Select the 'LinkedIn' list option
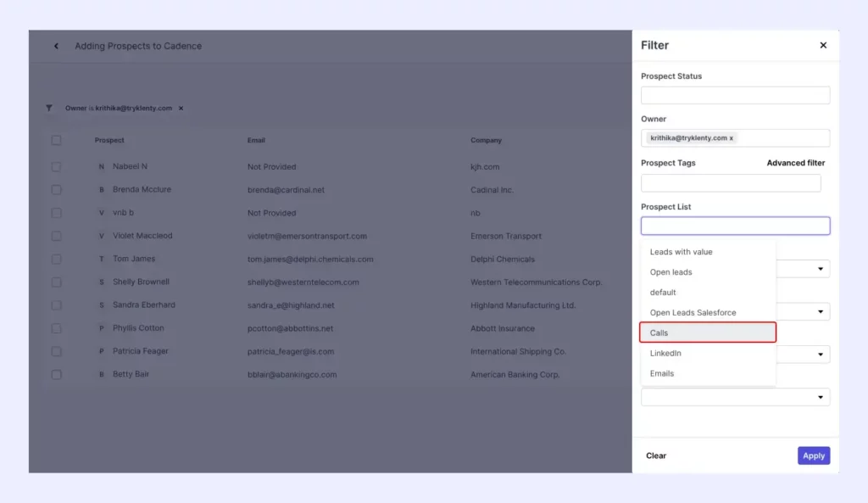This screenshot has width=868, height=503. (x=708, y=353)
